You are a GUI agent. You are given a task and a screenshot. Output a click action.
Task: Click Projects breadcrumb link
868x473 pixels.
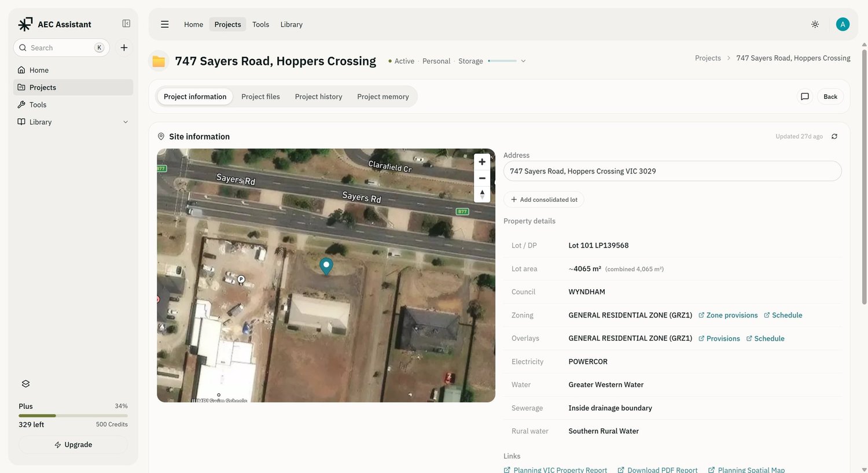[708, 58]
